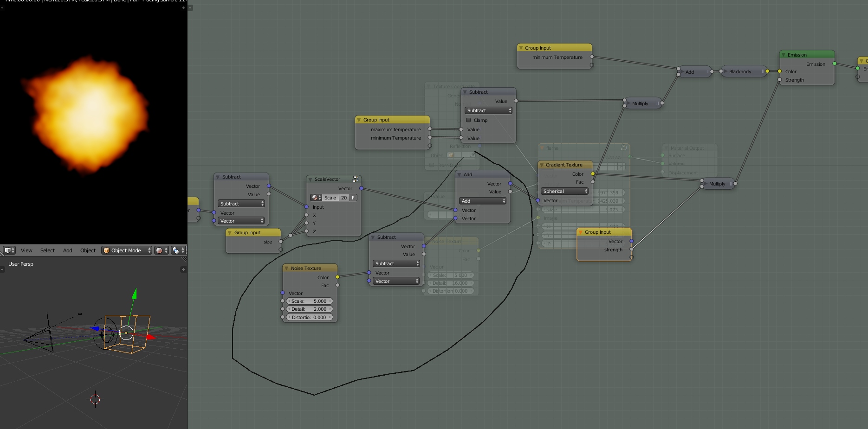
Task: Open the 3D View editor type selector
Action: (9, 250)
